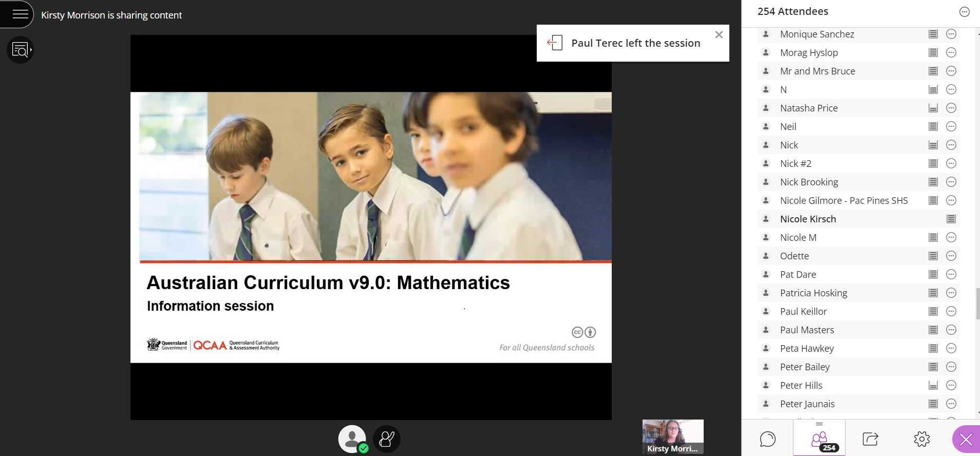Image resolution: width=980 pixels, height=456 pixels.
Task: Open attendee controls for Neil
Action: [951, 126]
